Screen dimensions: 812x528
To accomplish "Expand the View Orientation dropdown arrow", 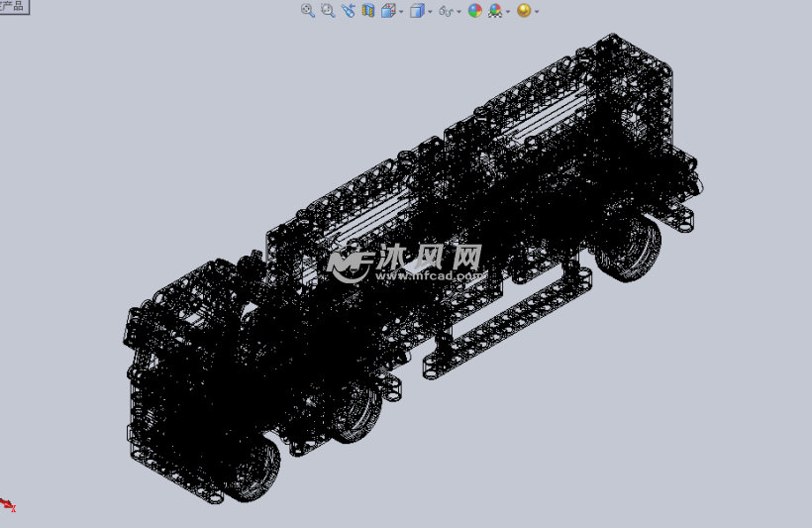I will 401,12.
